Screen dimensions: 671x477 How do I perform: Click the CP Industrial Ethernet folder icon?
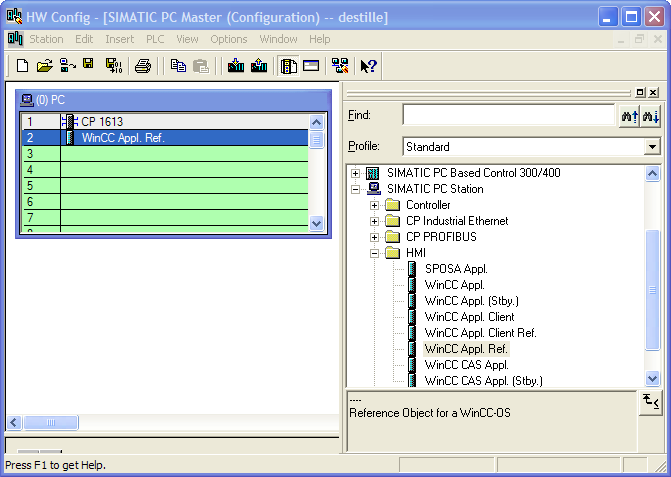coord(392,221)
